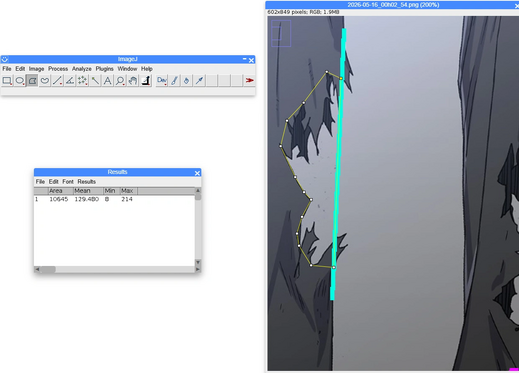Select the Color picker dropper tool
Viewport: 519px width, 373px height.
[146, 81]
